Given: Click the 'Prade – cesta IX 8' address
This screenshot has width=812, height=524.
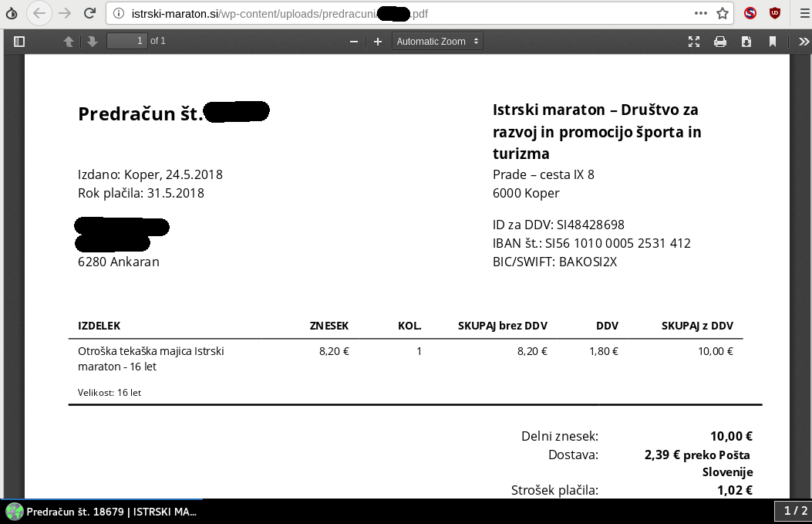Looking at the screenshot, I should (543, 174).
